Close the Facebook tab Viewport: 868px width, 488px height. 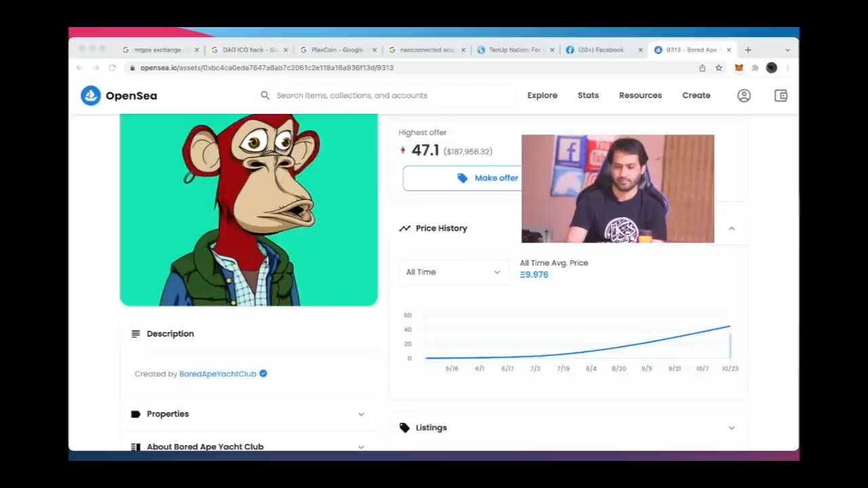tap(640, 50)
